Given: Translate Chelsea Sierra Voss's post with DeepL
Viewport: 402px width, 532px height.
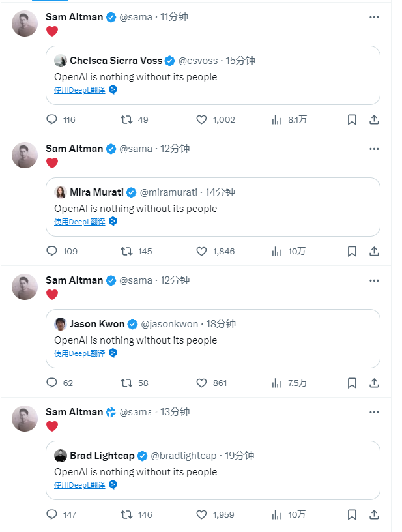Looking at the screenshot, I should [79, 91].
